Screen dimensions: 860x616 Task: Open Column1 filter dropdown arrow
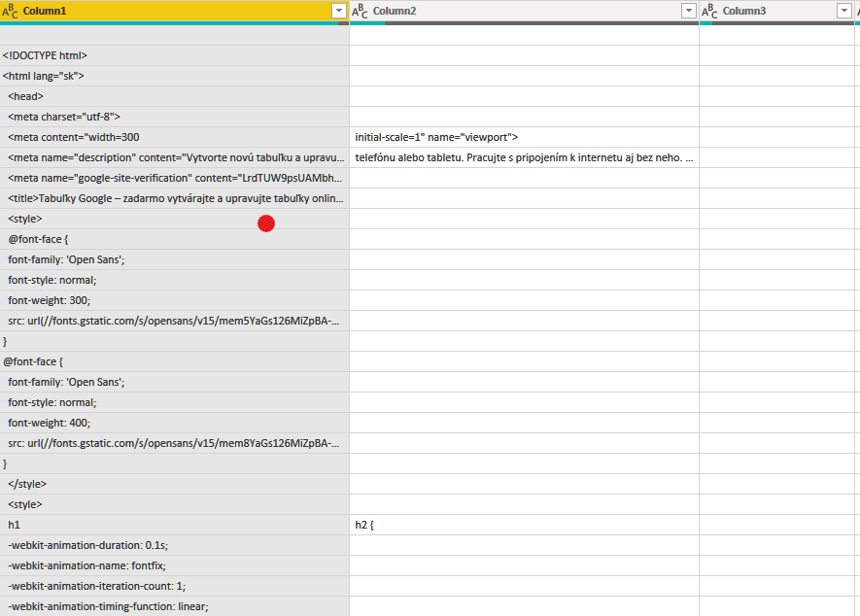point(339,11)
